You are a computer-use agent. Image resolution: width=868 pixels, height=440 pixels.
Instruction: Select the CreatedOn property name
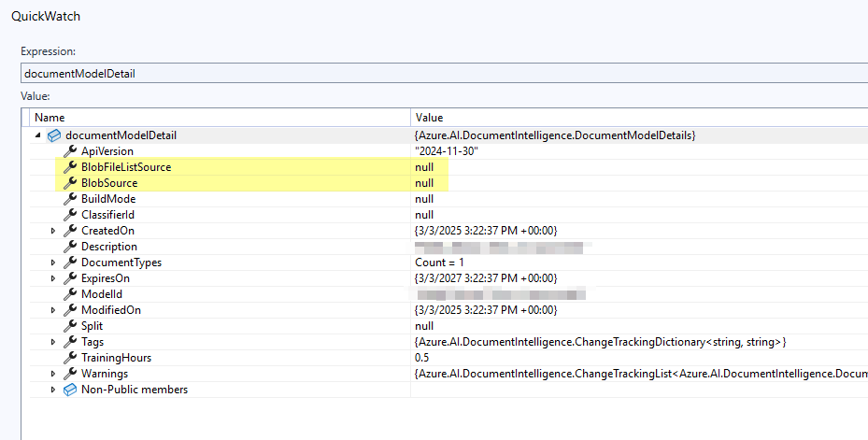coord(108,230)
